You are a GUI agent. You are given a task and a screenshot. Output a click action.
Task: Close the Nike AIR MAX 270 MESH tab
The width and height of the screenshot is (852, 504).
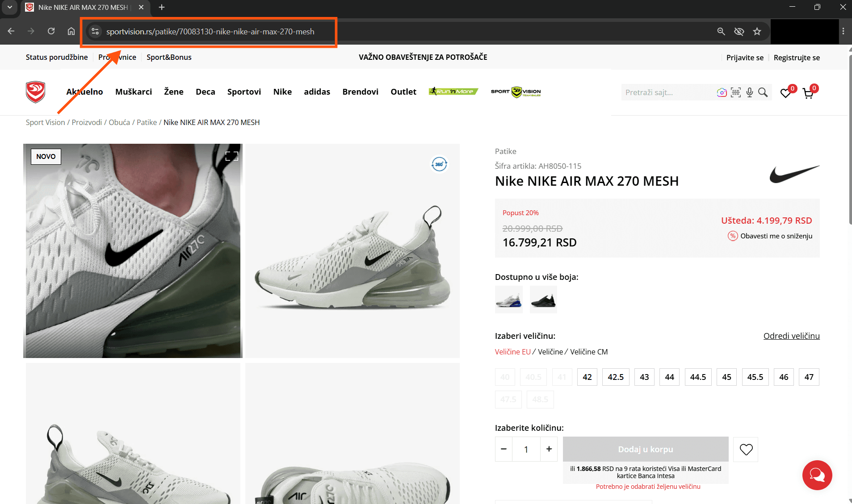click(141, 7)
